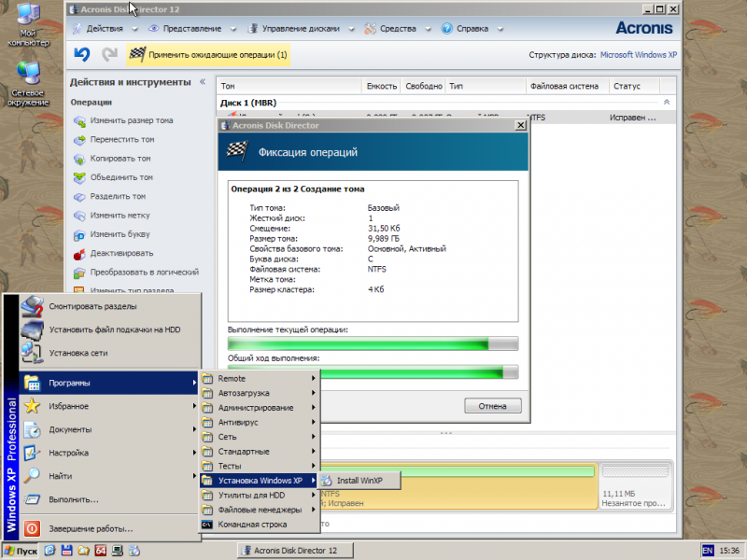This screenshot has width=747, height=560.
Task: Open Установка сети from the Start menu
Action: 109,353
